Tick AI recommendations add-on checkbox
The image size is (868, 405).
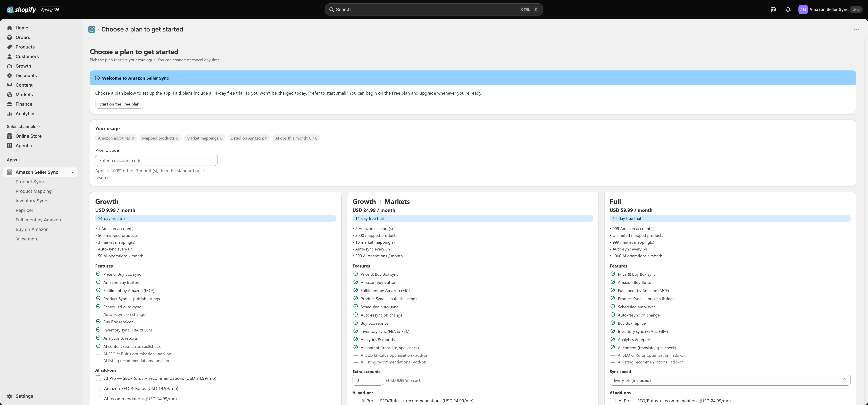coord(98,398)
